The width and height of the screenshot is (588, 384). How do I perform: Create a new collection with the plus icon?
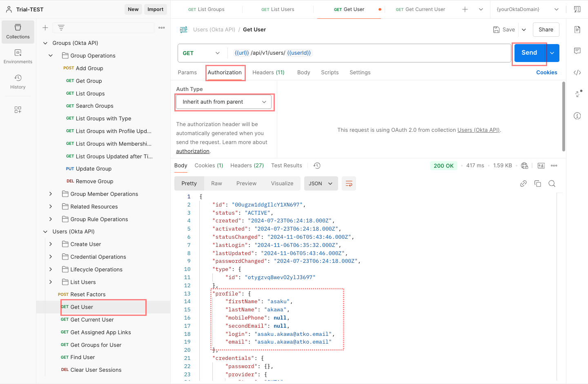(45, 27)
